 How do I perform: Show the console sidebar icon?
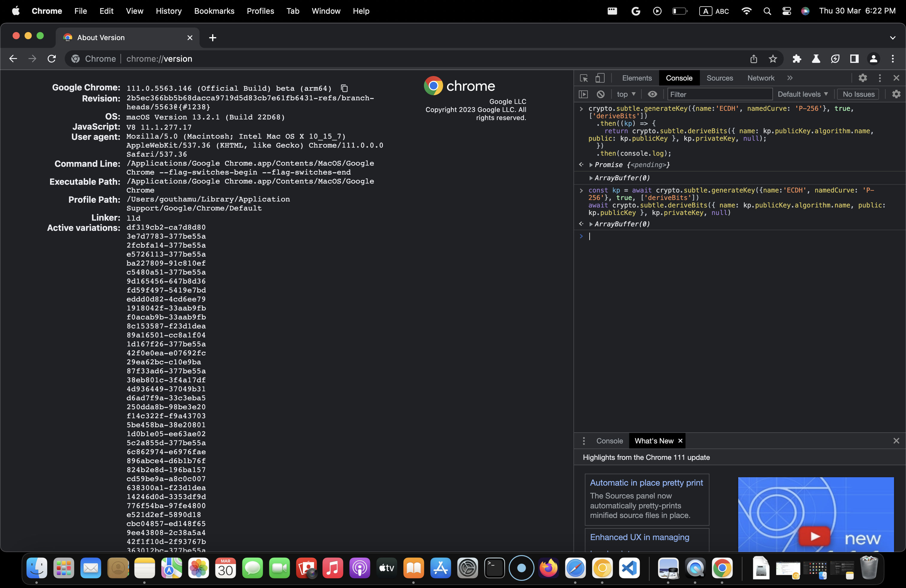[583, 94]
